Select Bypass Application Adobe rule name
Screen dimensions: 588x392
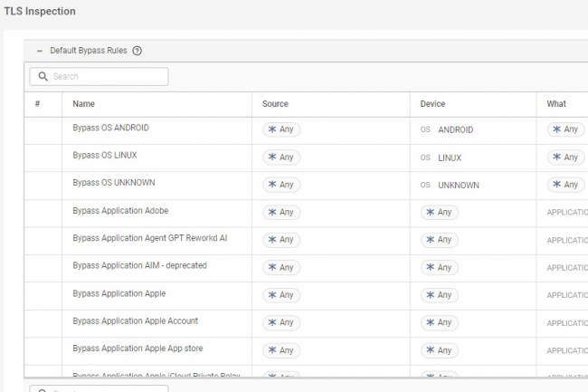tap(120, 211)
